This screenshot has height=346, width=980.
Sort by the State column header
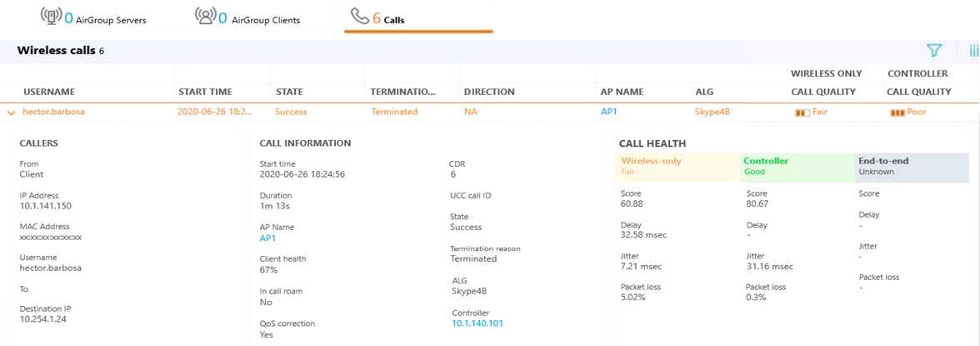click(289, 92)
